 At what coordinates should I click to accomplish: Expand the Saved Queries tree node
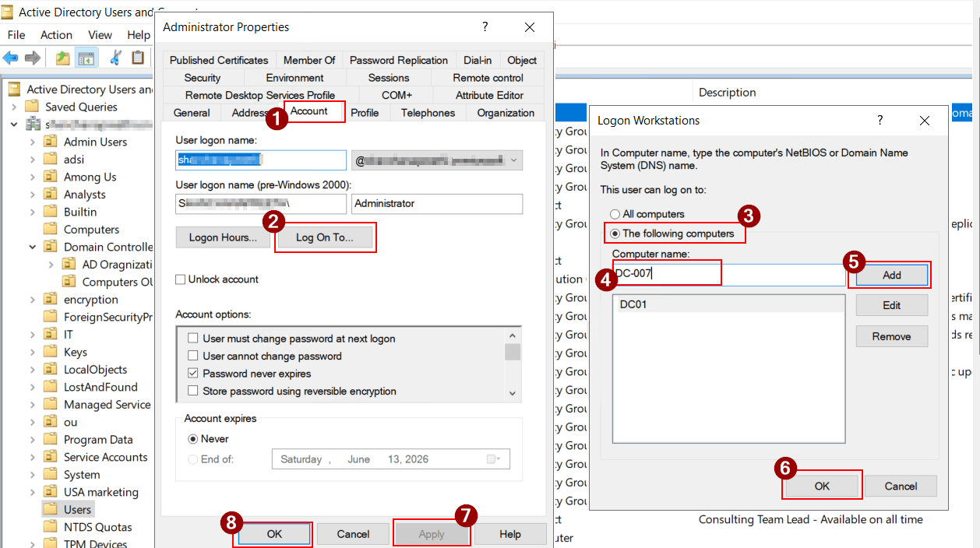[x=15, y=107]
